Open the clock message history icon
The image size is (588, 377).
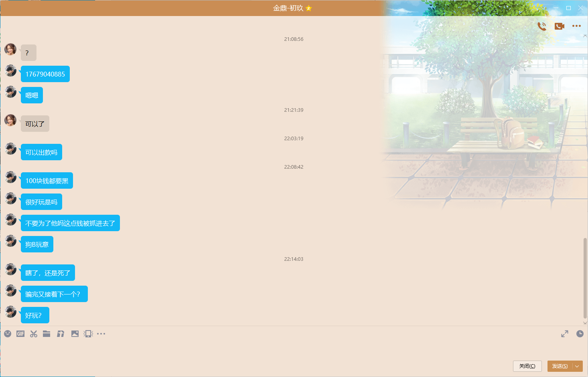point(580,334)
